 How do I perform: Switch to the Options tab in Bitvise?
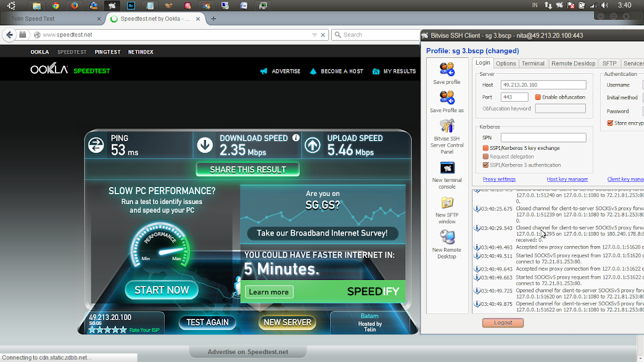click(x=506, y=64)
